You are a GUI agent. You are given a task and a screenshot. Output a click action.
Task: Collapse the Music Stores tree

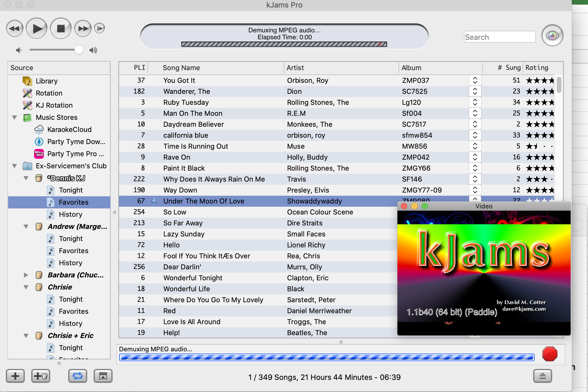coord(14,117)
